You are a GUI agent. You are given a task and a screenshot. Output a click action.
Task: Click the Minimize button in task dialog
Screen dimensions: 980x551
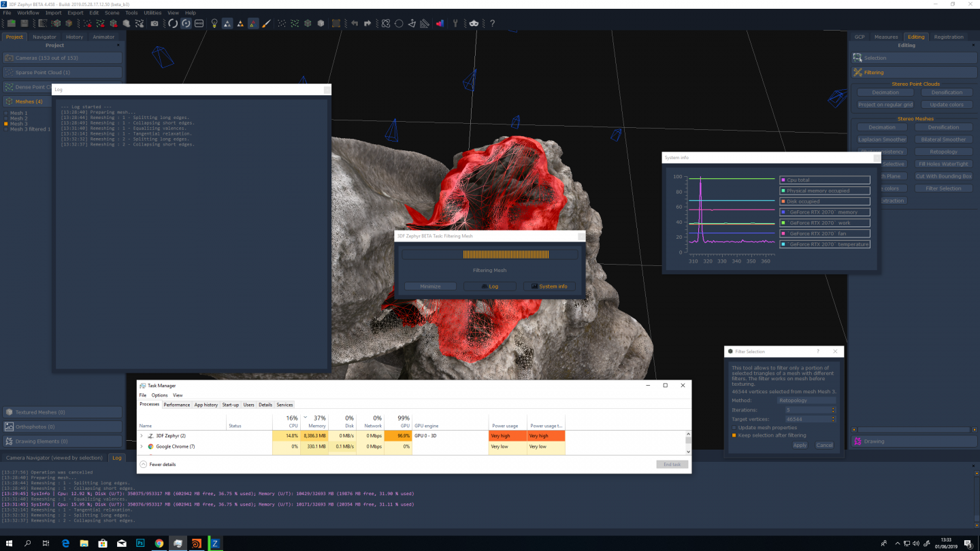click(x=430, y=286)
